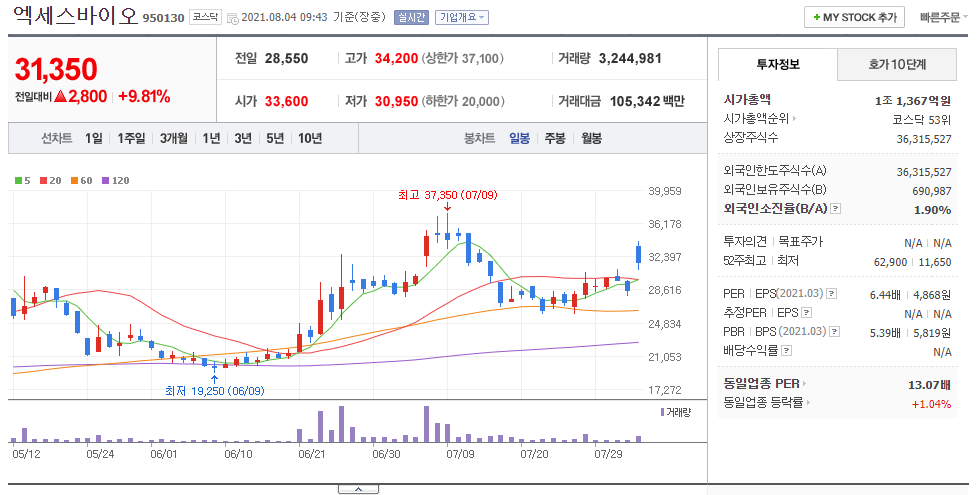Select the 1일 line chart period
Screen dimensions: 977x495
[x=93, y=138]
